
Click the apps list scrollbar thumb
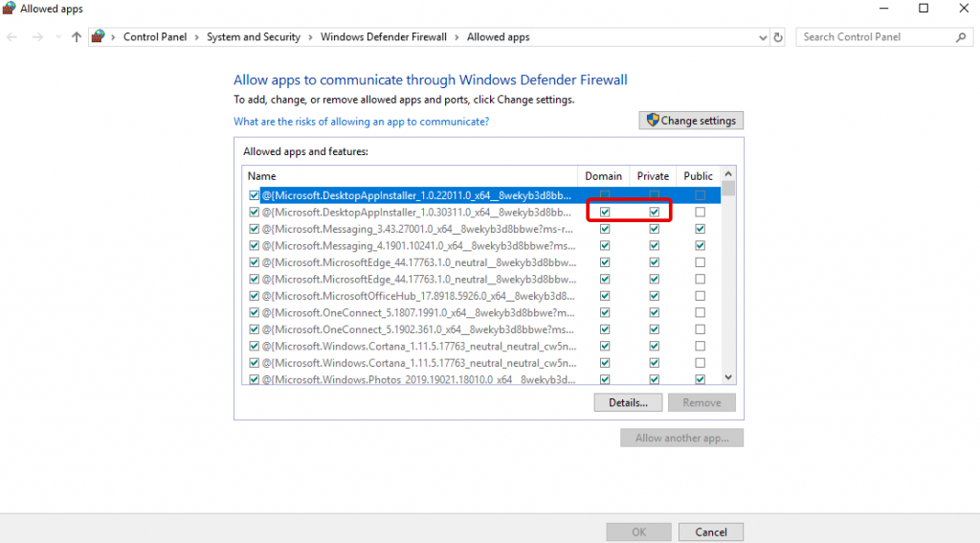(728, 189)
